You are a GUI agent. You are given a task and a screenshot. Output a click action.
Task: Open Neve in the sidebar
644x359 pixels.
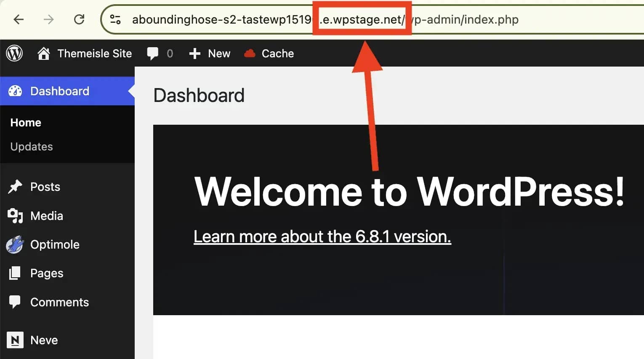pos(44,340)
